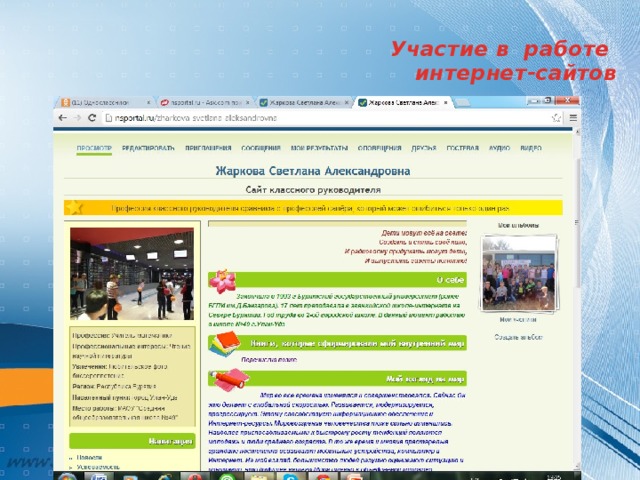Viewport: 640px width, 480px height.
Task: Click the pink flower icon beside 'О себе'
Action: tap(222, 281)
